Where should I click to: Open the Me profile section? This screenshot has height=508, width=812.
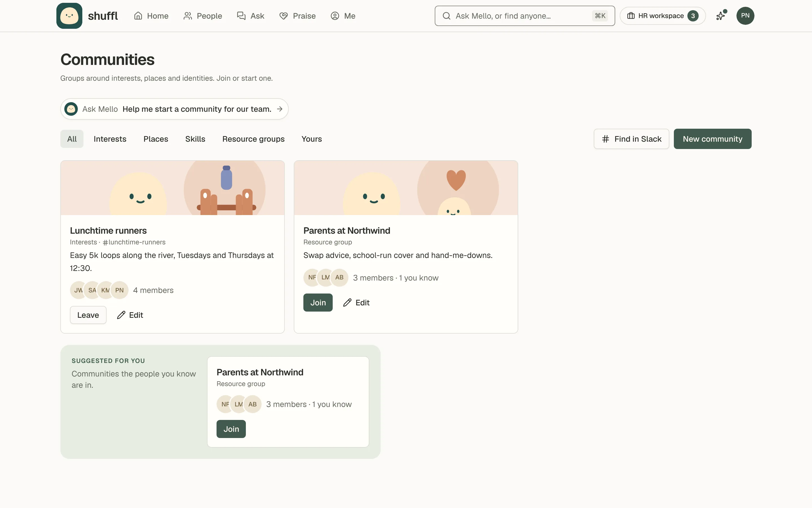pos(343,16)
